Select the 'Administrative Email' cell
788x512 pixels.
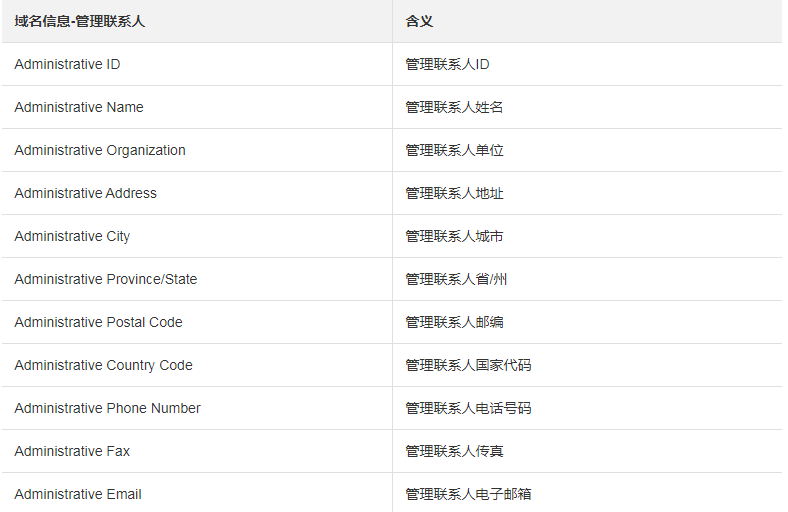click(x=78, y=494)
